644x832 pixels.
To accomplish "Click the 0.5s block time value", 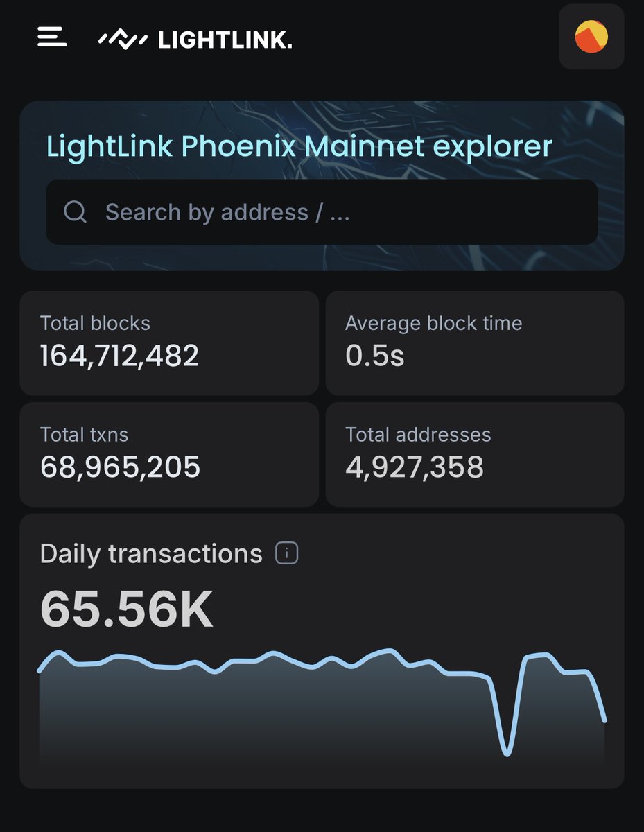I will [375, 356].
